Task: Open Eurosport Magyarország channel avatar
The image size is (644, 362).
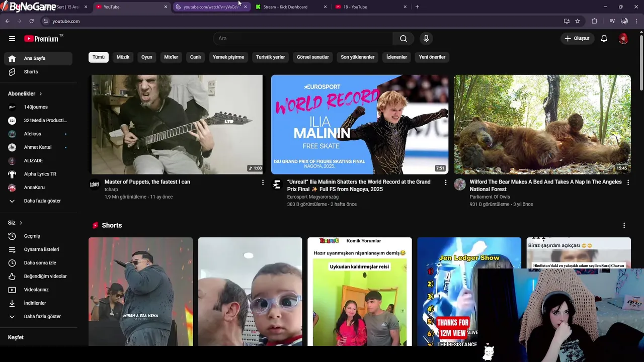Action: (x=277, y=185)
